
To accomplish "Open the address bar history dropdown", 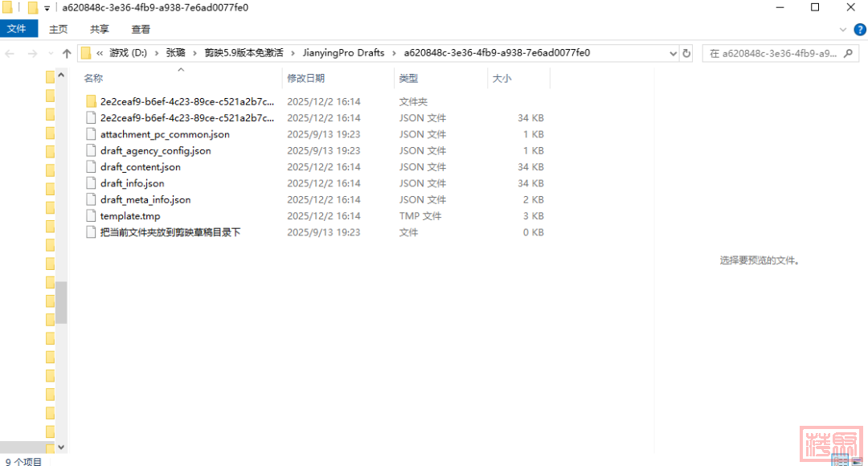I will [x=673, y=54].
